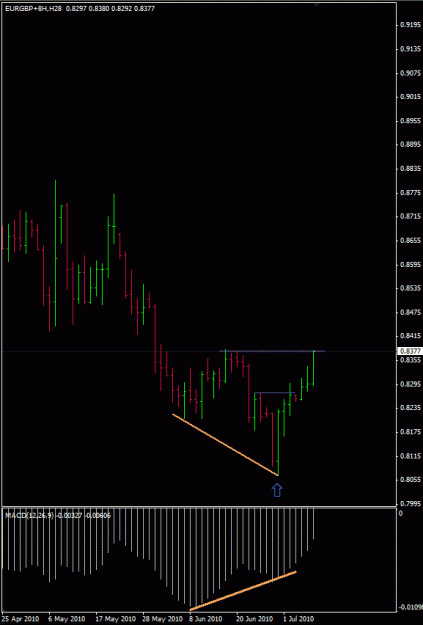The image size is (423, 625).
Task: Click the 0 level label in MACD pane
Action: pyautogui.click(x=401, y=513)
